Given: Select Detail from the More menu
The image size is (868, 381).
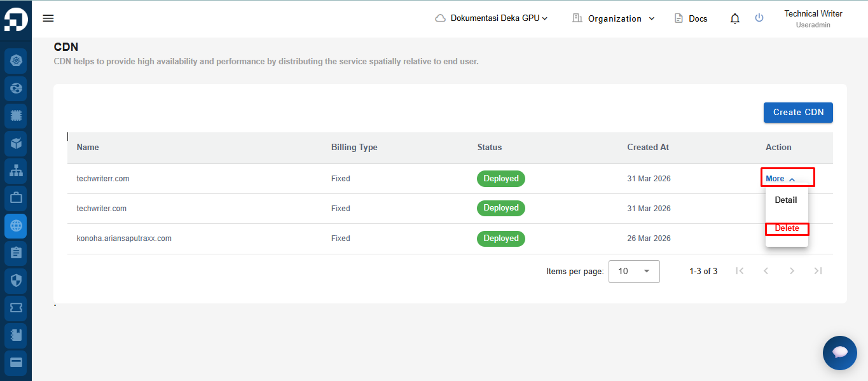Looking at the screenshot, I should click(x=786, y=200).
